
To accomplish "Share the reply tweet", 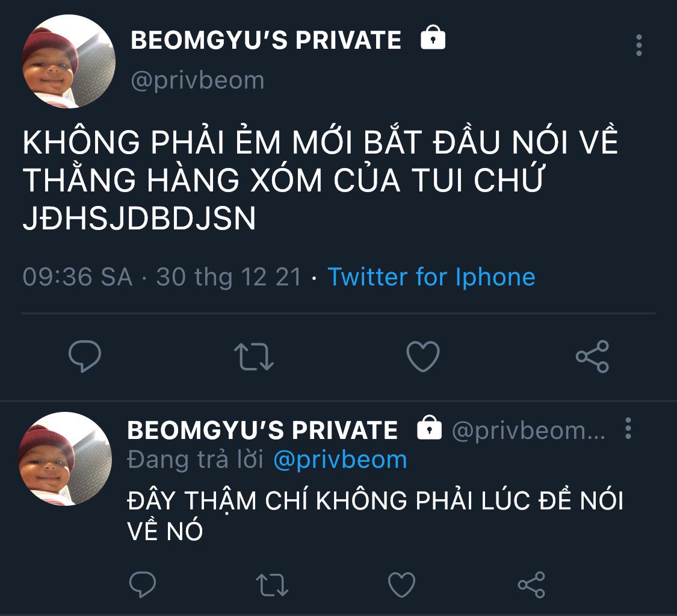I will (531, 585).
